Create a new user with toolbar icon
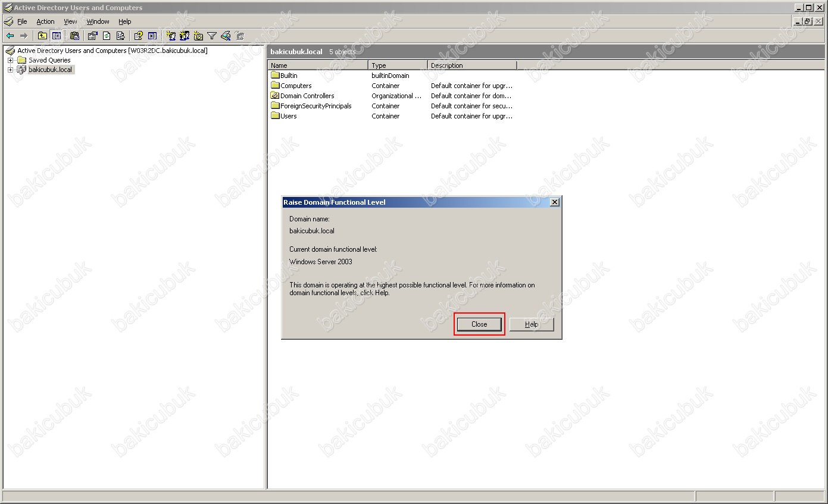Image resolution: width=828 pixels, height=504 pixels. (x=171, y=36)
